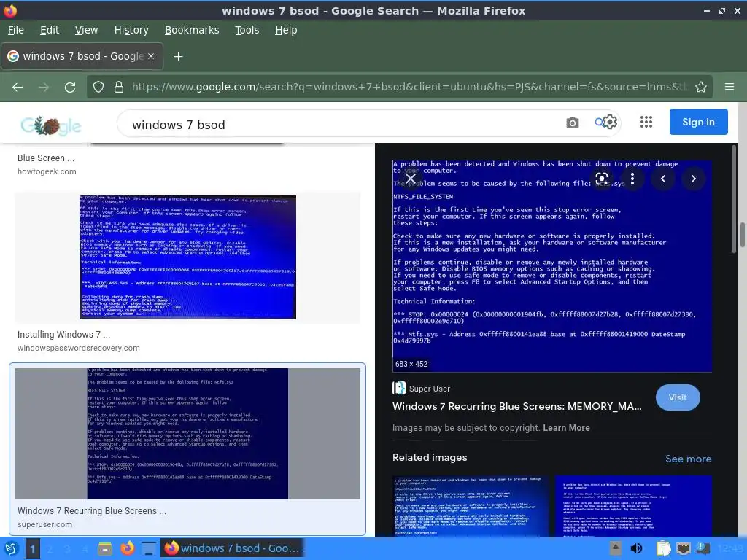
Task: Click the Sign in button
Action: click(x=698, y=122)
